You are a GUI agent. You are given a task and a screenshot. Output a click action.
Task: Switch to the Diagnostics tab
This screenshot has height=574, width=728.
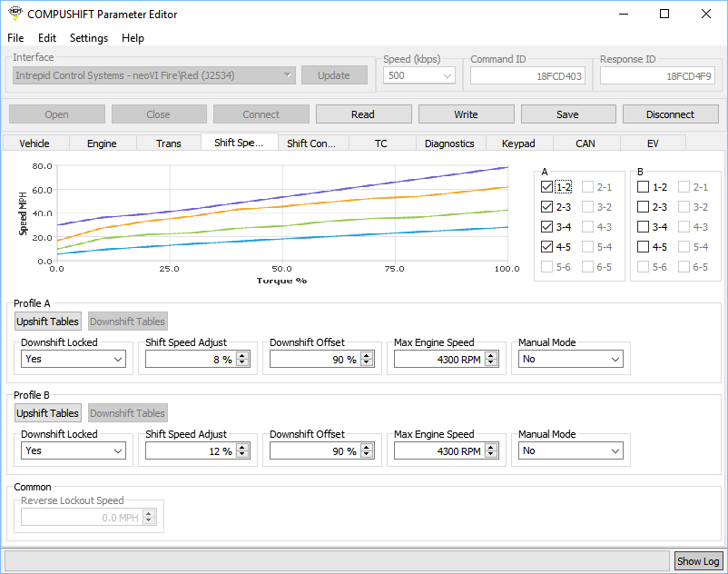[x=449, y=143]
